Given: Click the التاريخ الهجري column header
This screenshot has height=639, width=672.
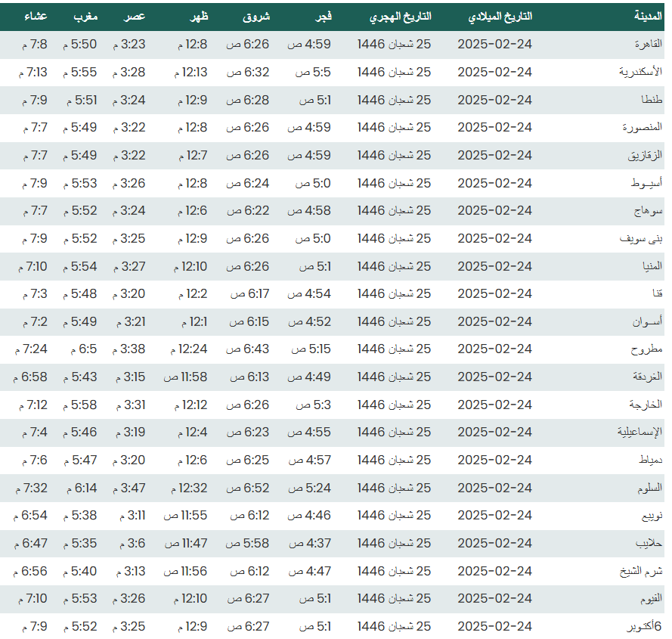Looking at the screenshot, I should 401,17.
